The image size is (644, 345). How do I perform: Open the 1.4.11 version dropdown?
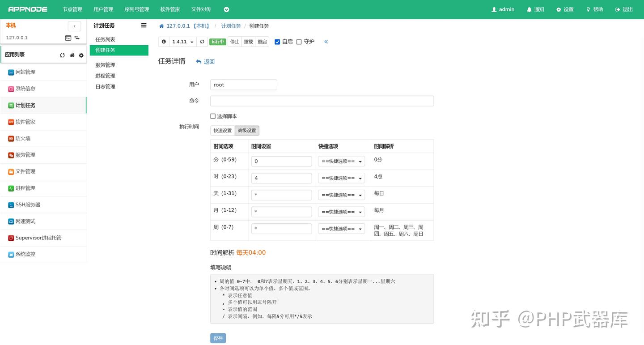(182, 41)
